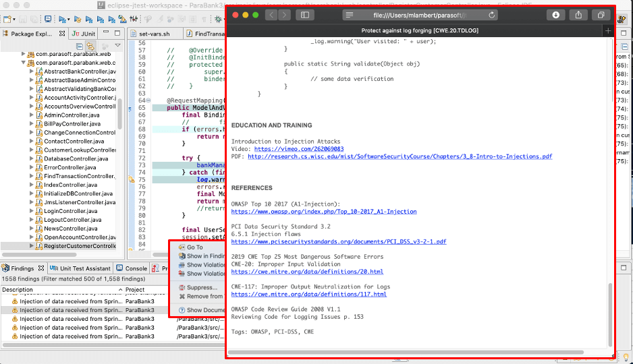Open cwe.mitre.org definitions/117.html link
Viewport: 633px width, 364px height.
tap(309, 295)
